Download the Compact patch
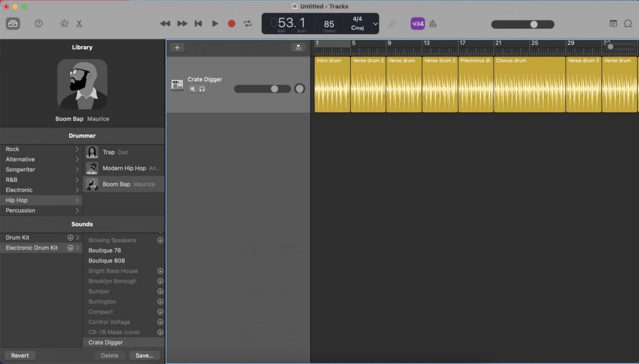 tap(160, 312)
